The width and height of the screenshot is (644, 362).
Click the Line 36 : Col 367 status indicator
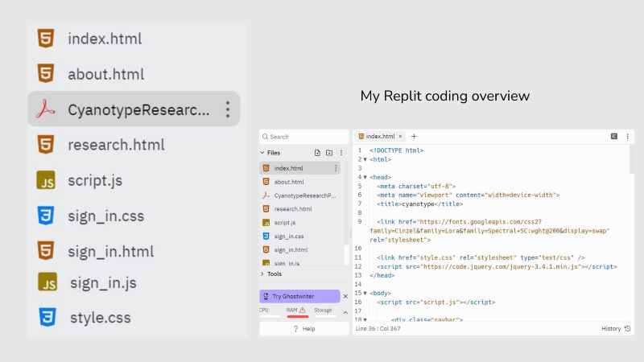tap(378, 329)
